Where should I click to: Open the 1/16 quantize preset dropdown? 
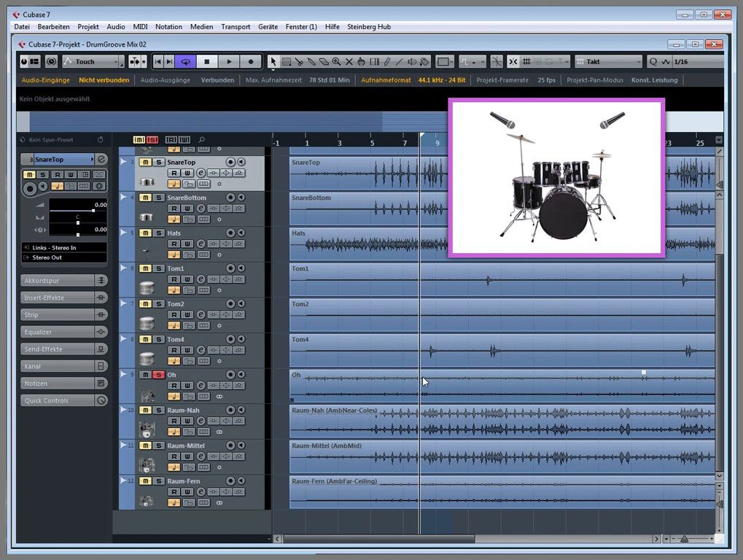pyautogui.click(x=699, y=61)
